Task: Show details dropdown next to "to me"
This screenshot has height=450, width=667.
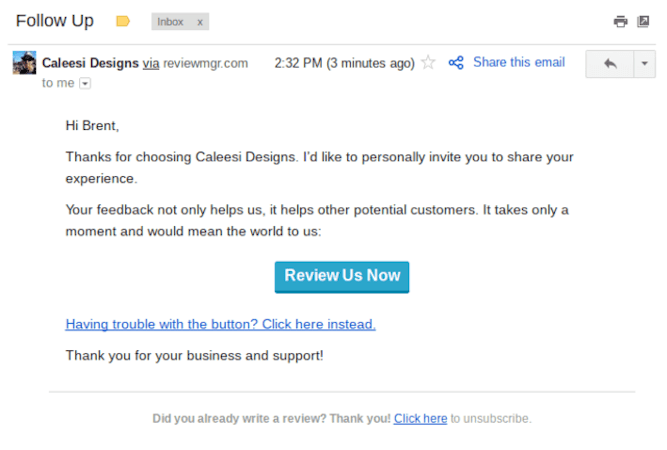Action: coord(85,83)
